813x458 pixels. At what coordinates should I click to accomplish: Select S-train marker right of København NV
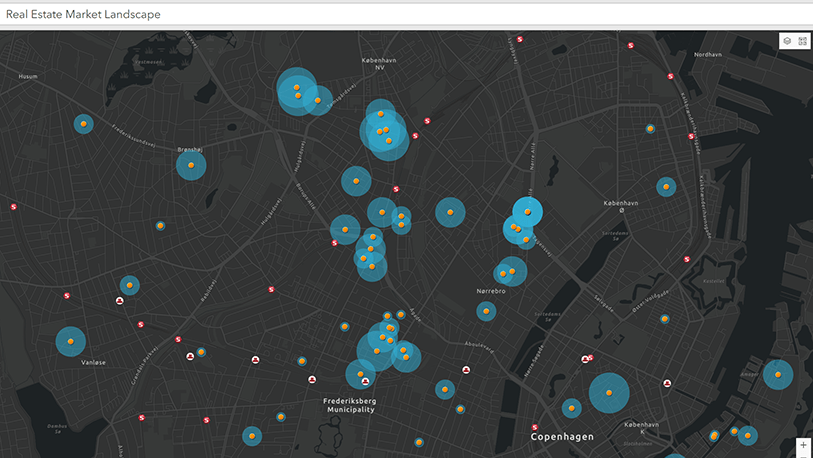click(x=428, y=120)
